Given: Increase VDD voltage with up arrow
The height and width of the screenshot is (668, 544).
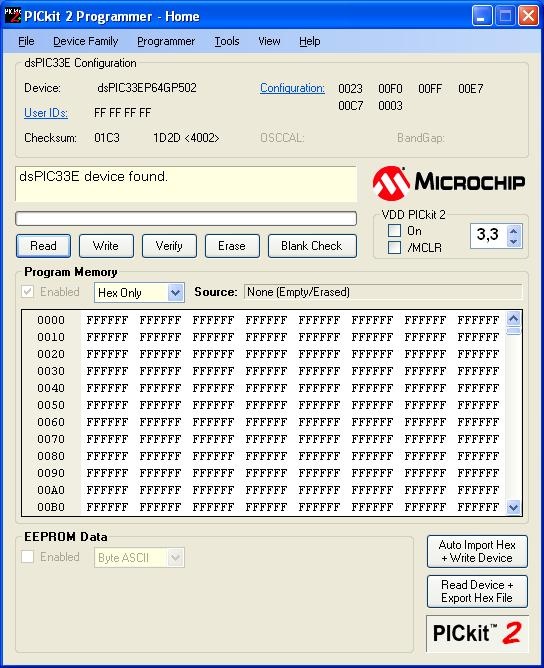Looking at the screenshot, I should (x=513, y=231).
